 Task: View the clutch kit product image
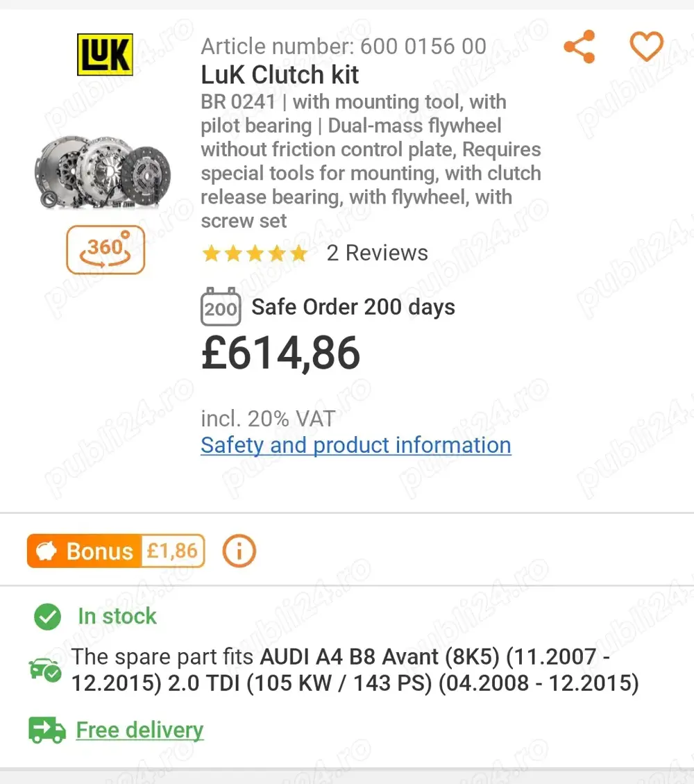pos(104,170)
